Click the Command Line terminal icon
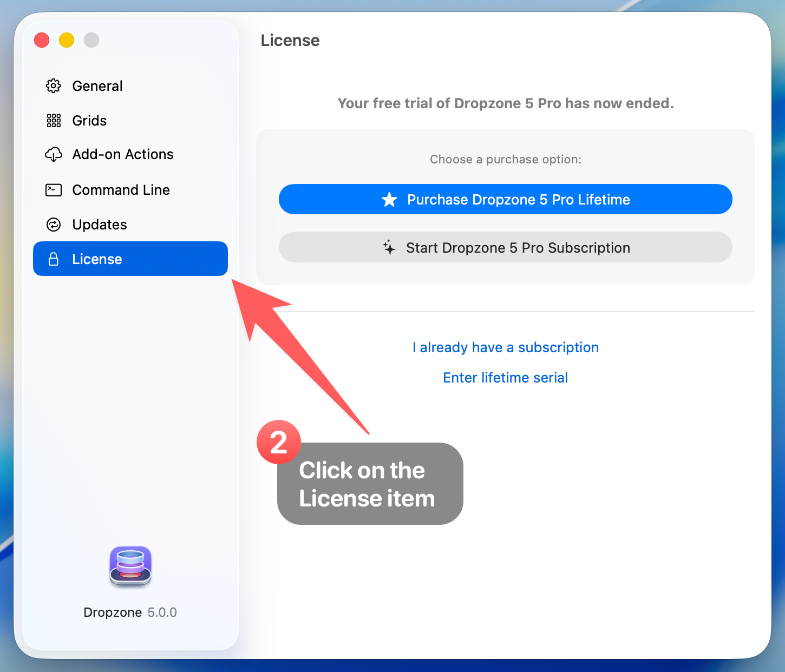The image size is (785, 672). click(x=54, y=190)
